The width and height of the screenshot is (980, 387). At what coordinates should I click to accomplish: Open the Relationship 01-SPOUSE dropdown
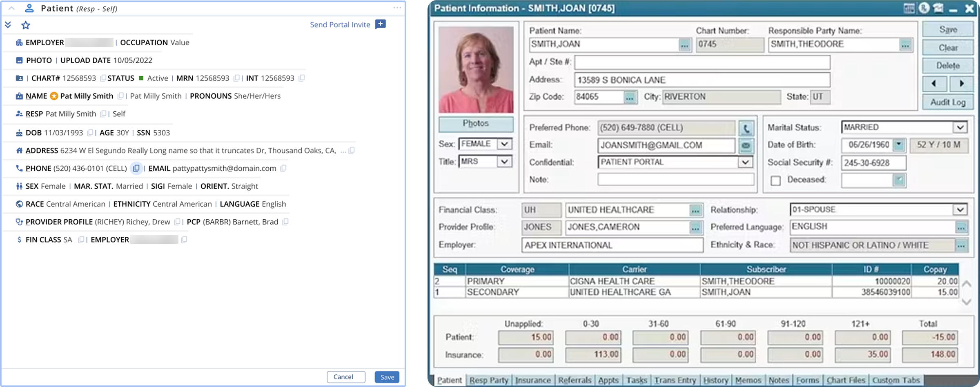(x=960, y=210)
